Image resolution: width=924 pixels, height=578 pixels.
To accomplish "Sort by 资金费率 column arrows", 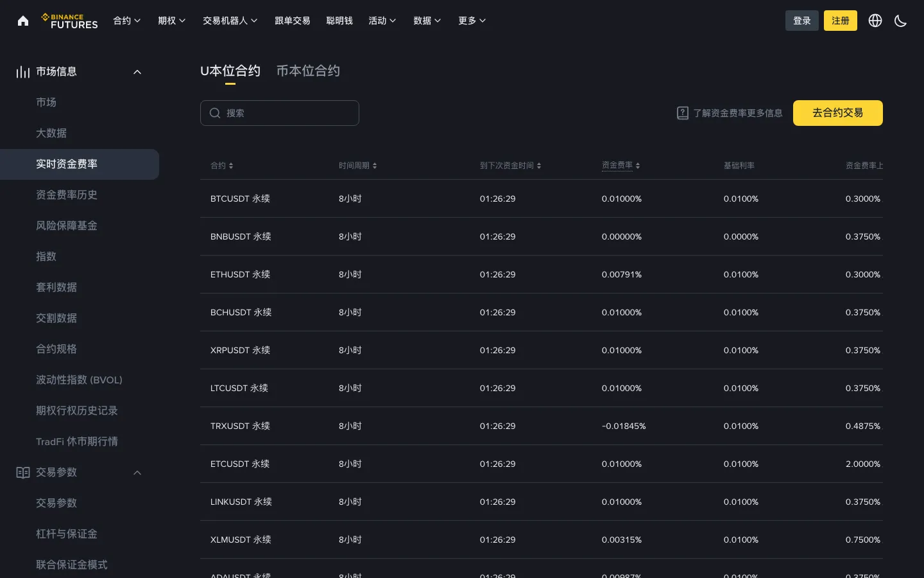I will point(638,166).
